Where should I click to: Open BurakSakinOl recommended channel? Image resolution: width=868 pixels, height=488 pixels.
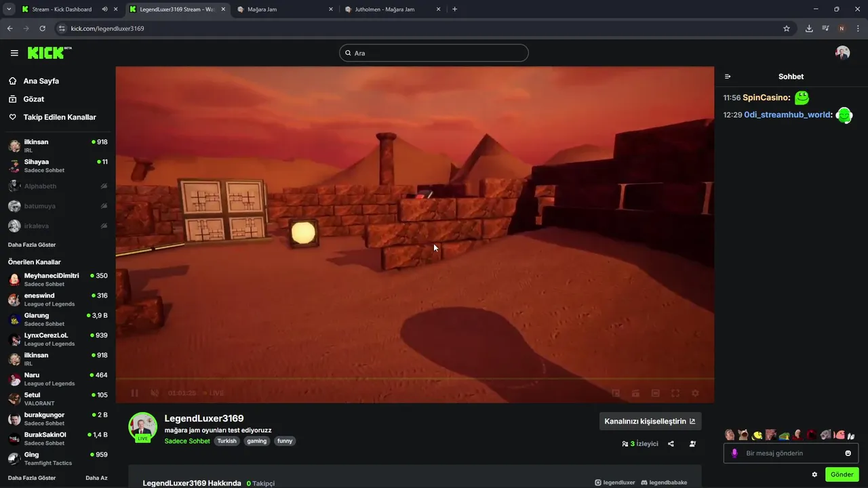pyautogui.click(x=58, y=439)
